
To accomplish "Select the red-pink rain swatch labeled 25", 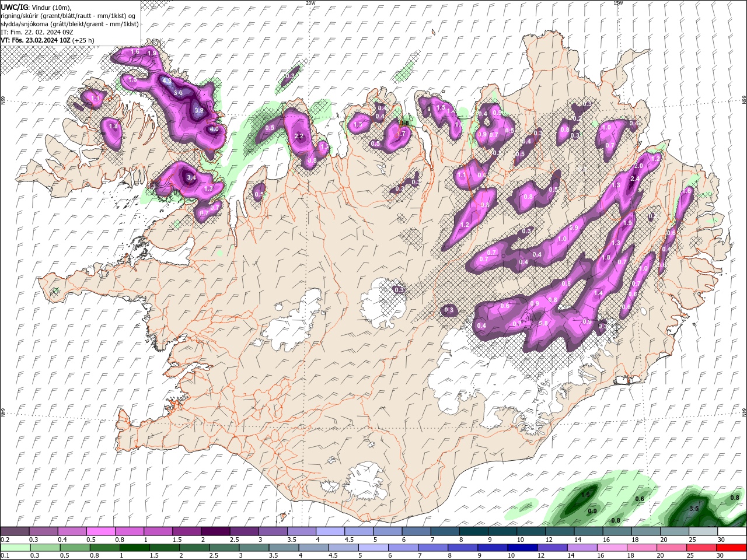I will point(701,547).
